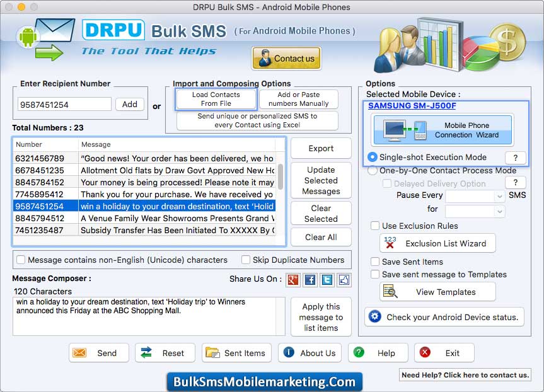Click inside the Message Composer text area
This screenshot has width=544, height=392.
tap(149, 316)
